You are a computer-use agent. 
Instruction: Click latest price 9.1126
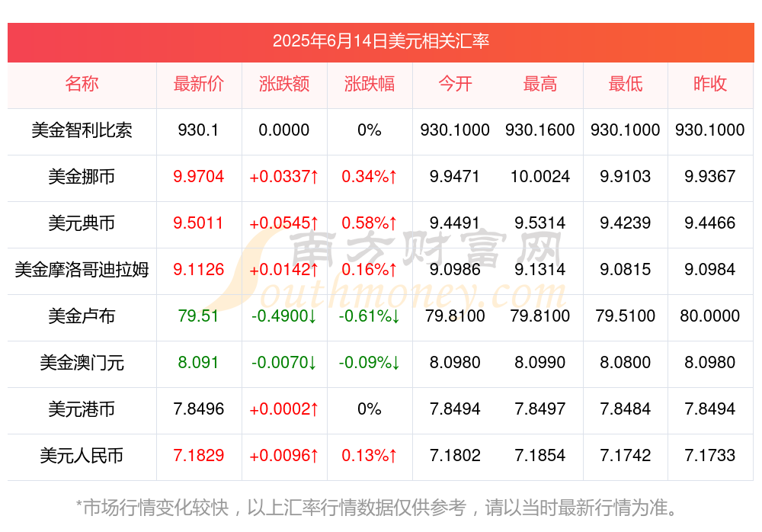[x=198, y=269]
